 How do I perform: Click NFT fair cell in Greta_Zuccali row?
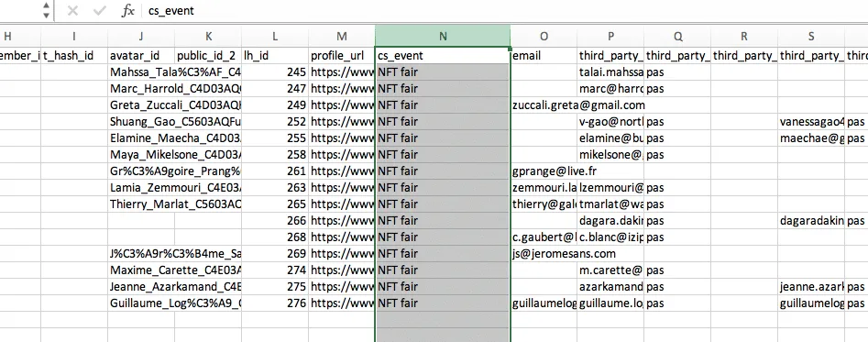443,105
